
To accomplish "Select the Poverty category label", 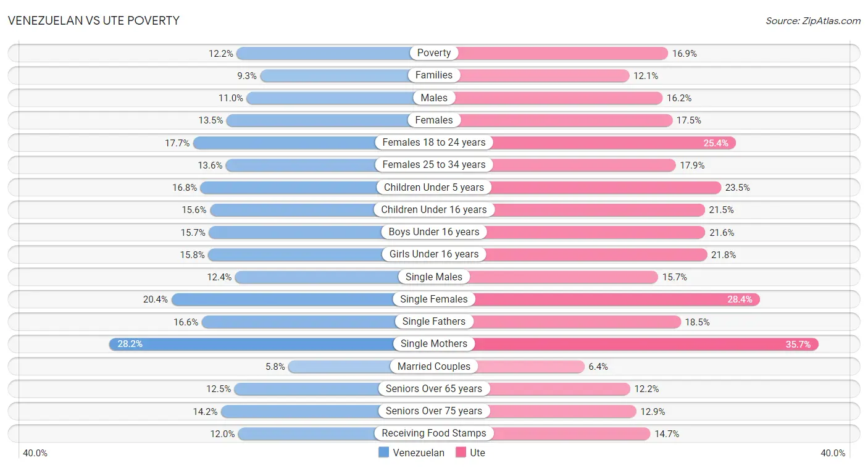I will [x=434, y=53].
